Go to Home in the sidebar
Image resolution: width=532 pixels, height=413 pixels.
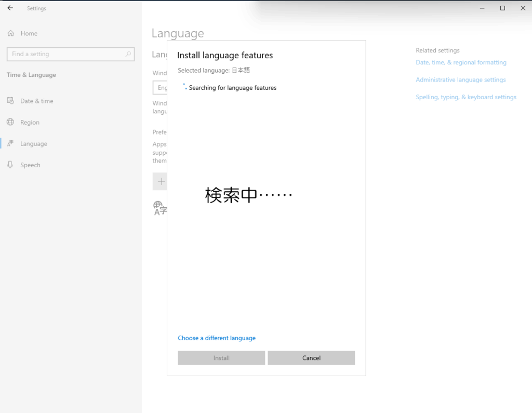[x=29, y=33]
